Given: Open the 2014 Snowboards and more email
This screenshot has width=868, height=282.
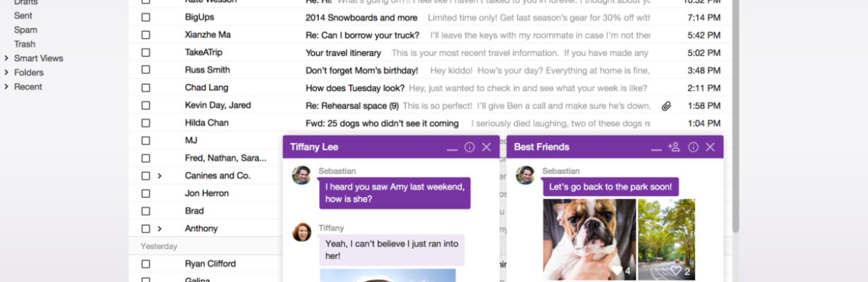Looking at the screenshot, I should pos(361,18).
